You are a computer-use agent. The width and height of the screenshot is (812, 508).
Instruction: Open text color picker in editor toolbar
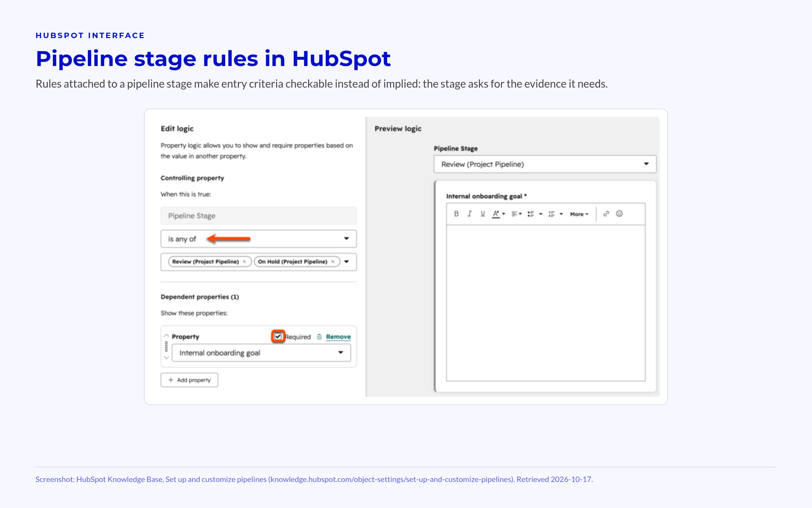pyautogui.click(x=498, y=214)
